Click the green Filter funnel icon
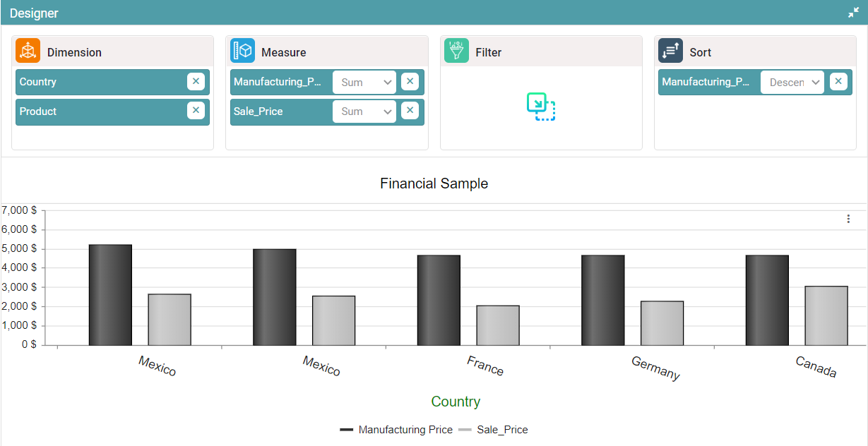Image resolution: width=868 pixels, height=446 pixels. [x=456, y=52]
